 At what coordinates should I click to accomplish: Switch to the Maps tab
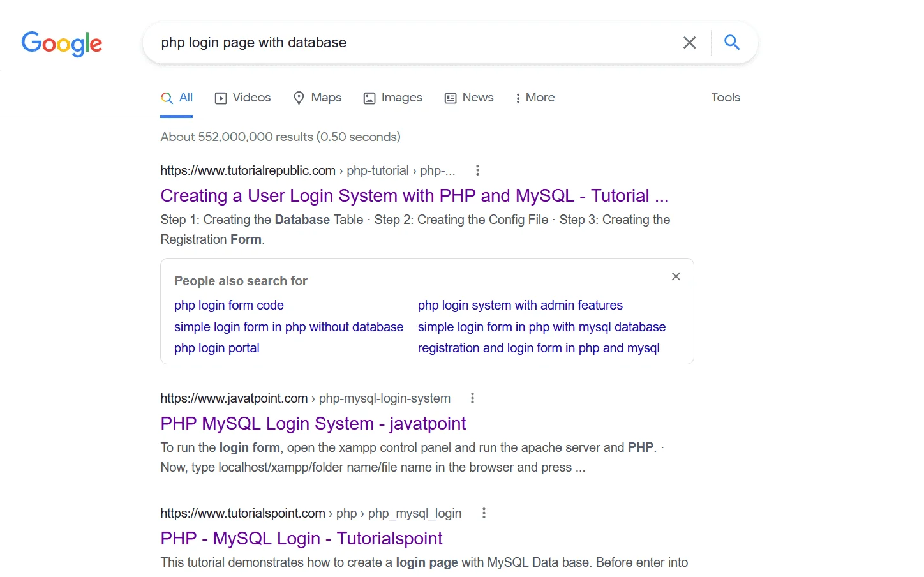[317, 98]
